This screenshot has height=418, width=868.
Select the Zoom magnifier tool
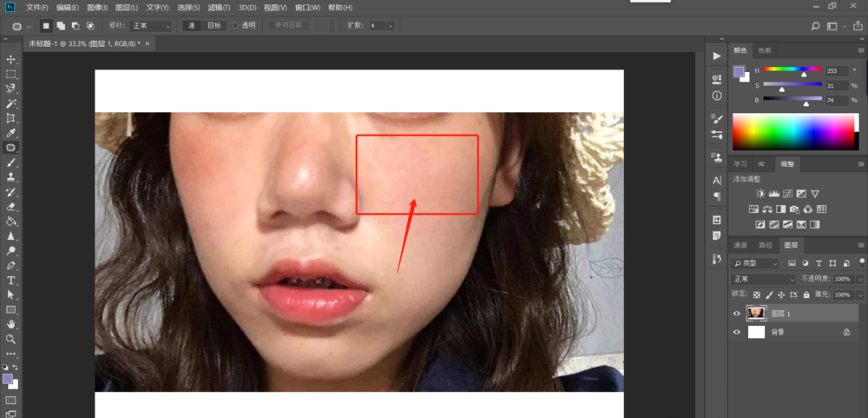[x=11, y=339]
